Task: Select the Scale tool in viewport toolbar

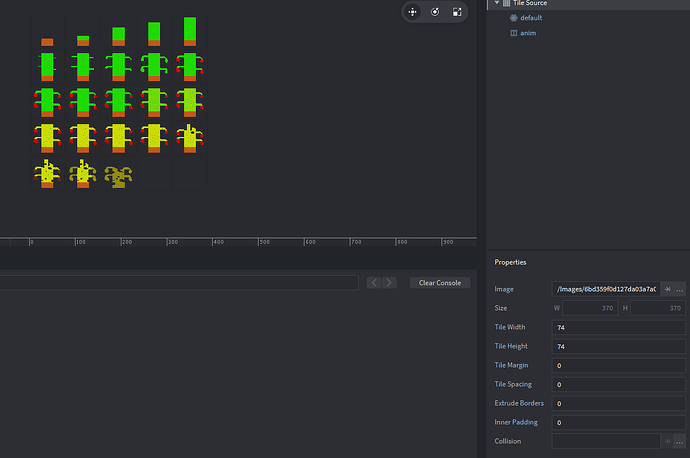Action: tap(457, 12)
